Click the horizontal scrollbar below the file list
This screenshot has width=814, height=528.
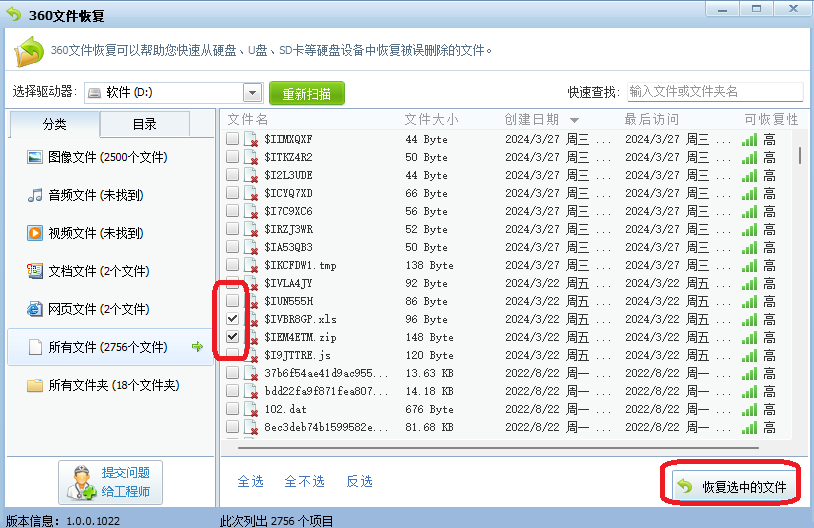(498, 447)
